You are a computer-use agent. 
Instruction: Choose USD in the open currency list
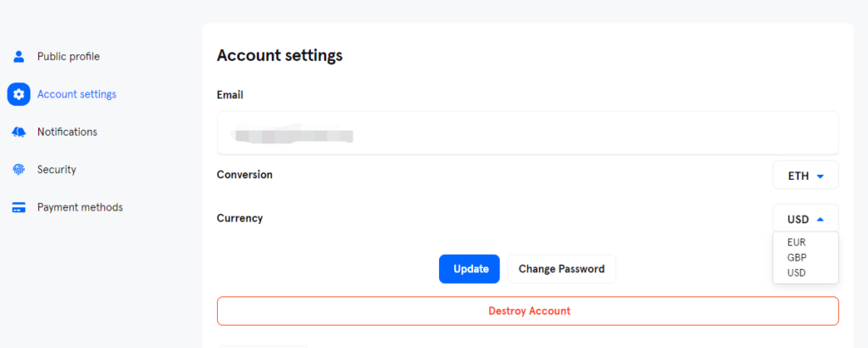click(797, 273)
